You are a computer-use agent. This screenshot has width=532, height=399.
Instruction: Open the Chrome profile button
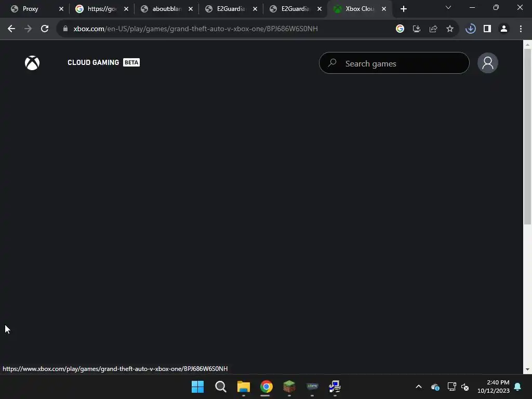[x=504, y=29]
